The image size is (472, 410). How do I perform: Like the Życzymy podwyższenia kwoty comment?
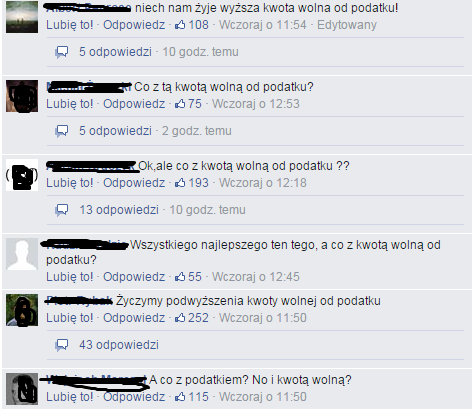[70, 318]
